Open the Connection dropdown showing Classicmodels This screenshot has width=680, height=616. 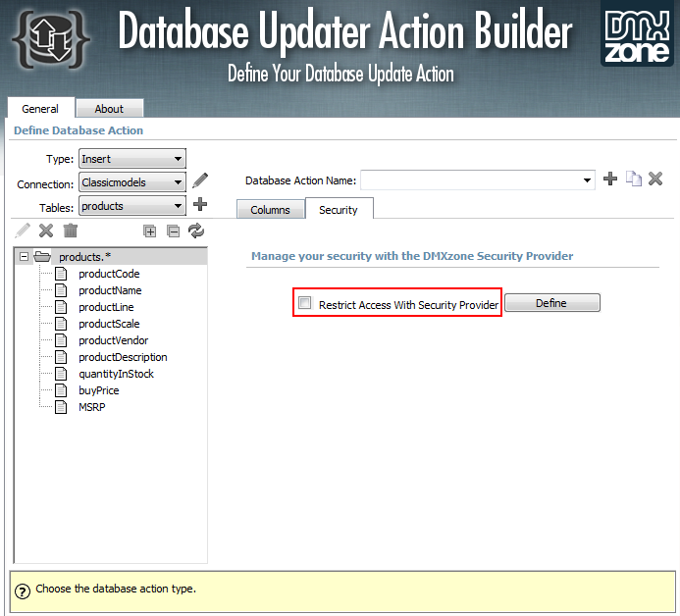click(132, 182)
